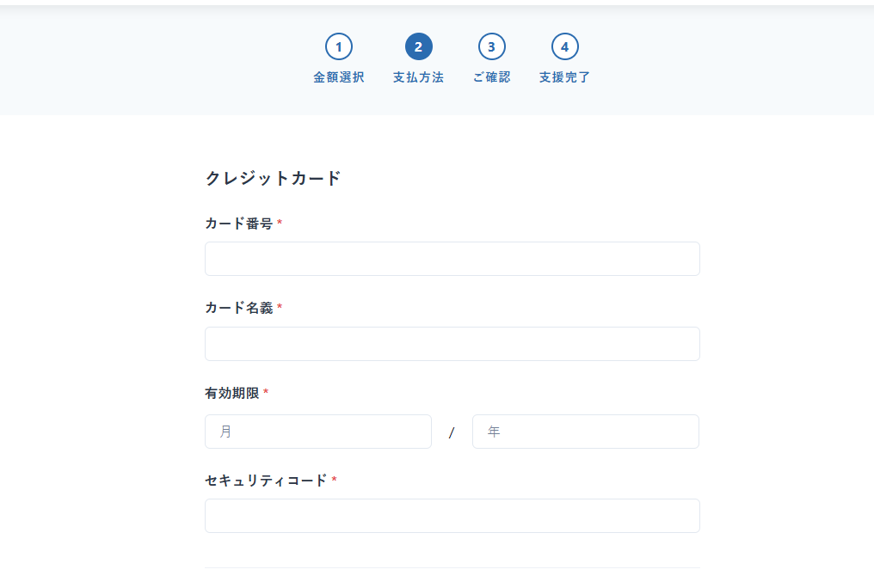Click the step 4 circle icon
The width and height of the screenshot is (874, 588).
(x=564, y=46)
